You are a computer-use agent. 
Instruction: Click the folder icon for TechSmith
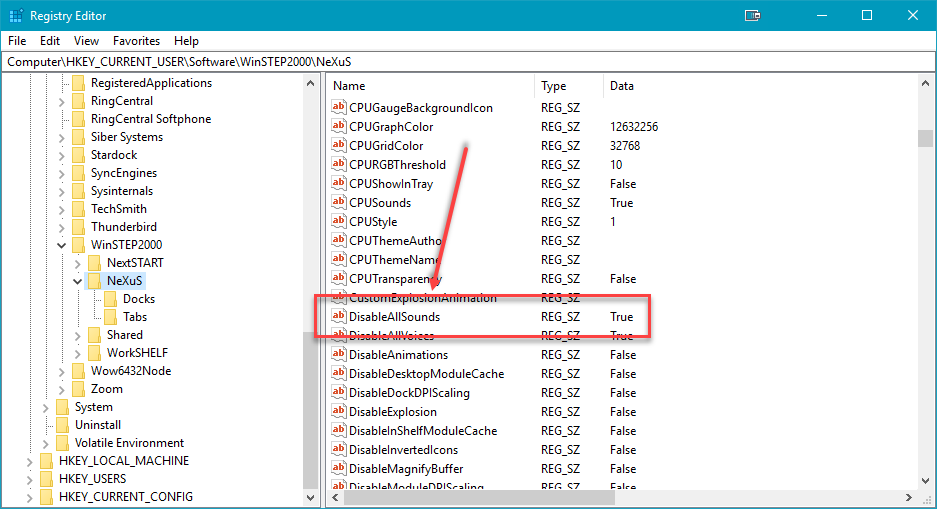(79, 209)
